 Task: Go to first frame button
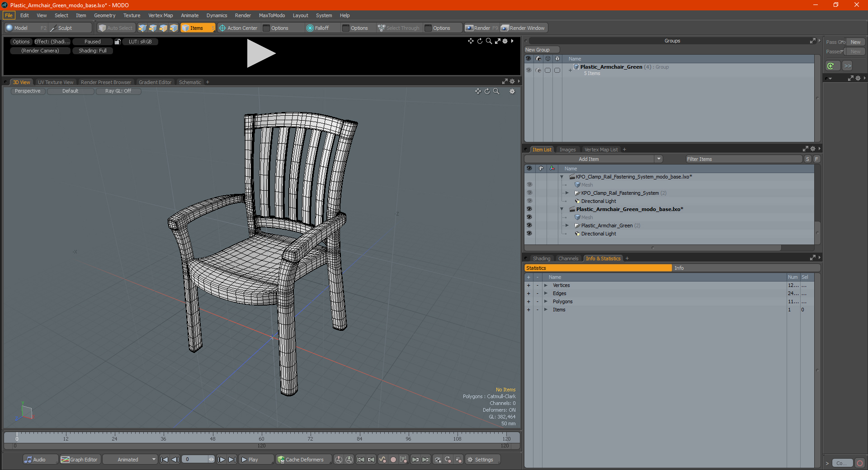tap(165, 460)
